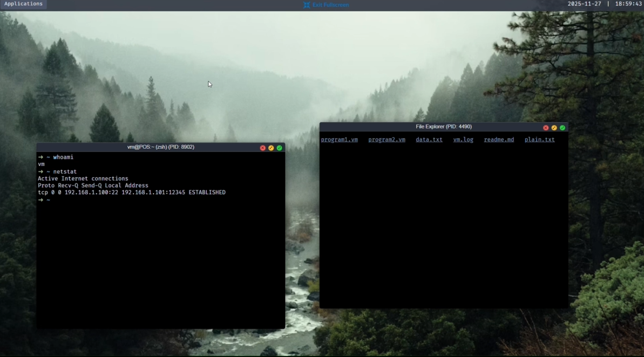
Task: Open the vm.log file
Action: point(463,139)
